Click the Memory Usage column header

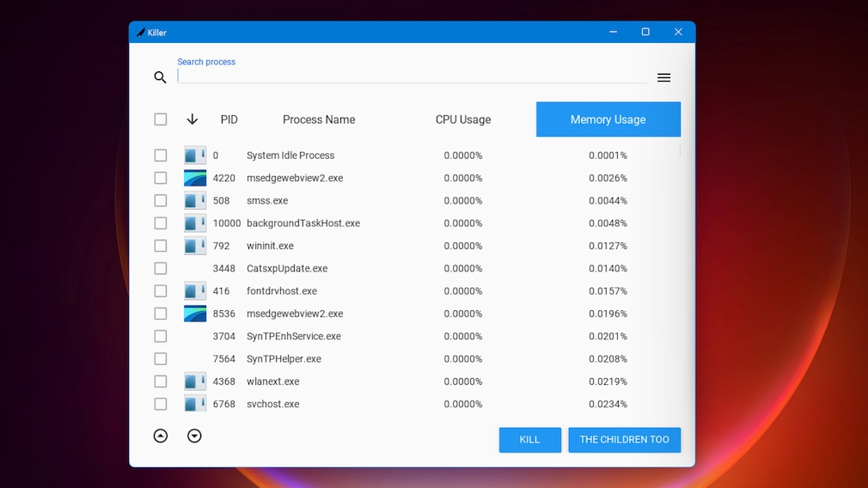coord(608,119)
